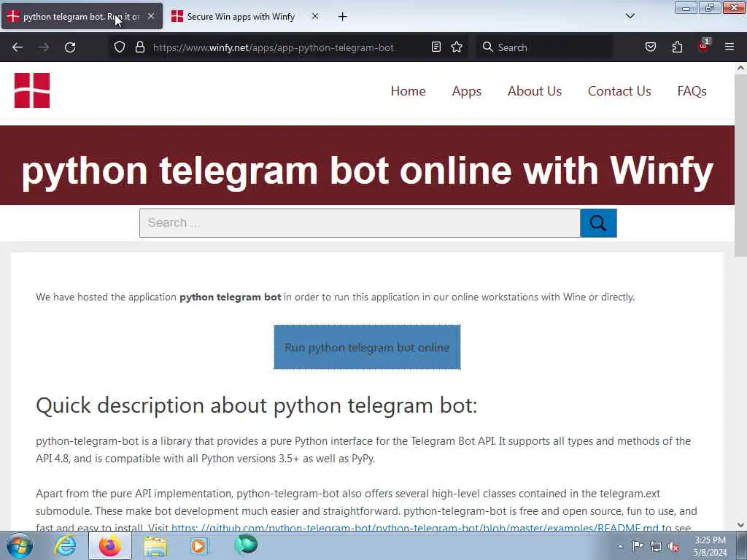Close the Secure Win apps tab
747x560 pixels.
tap(315, 16)
